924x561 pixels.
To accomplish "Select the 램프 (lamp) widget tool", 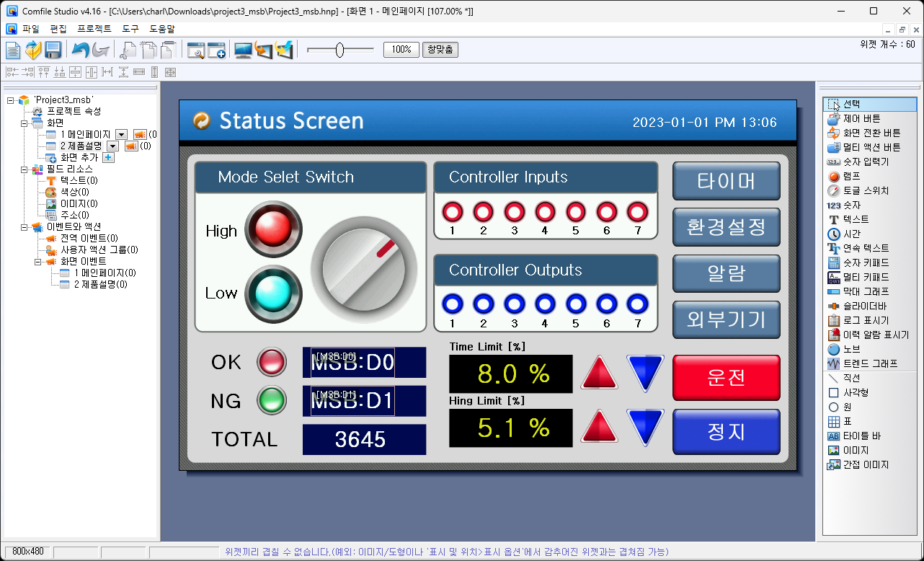I will click(x=851, y=176).
